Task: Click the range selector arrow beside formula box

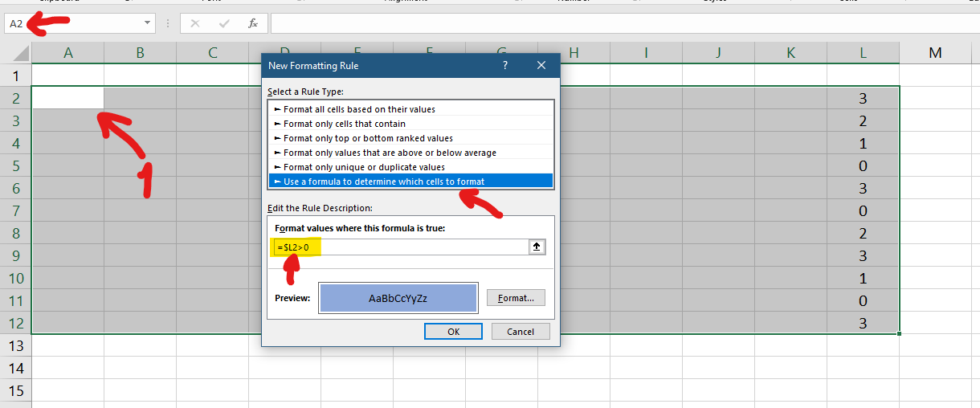Action: [537, 247]
